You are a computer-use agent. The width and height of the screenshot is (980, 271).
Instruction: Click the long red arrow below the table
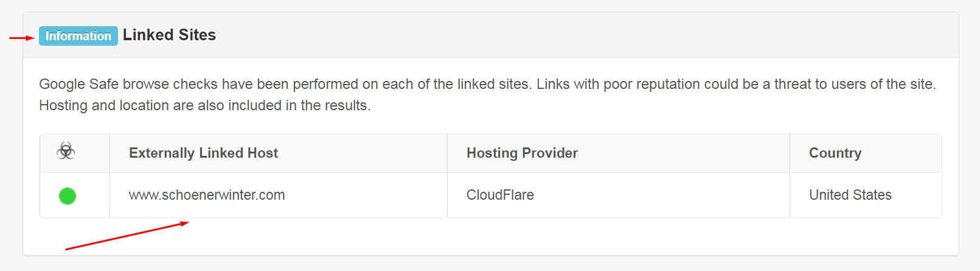tap(127, 236)
